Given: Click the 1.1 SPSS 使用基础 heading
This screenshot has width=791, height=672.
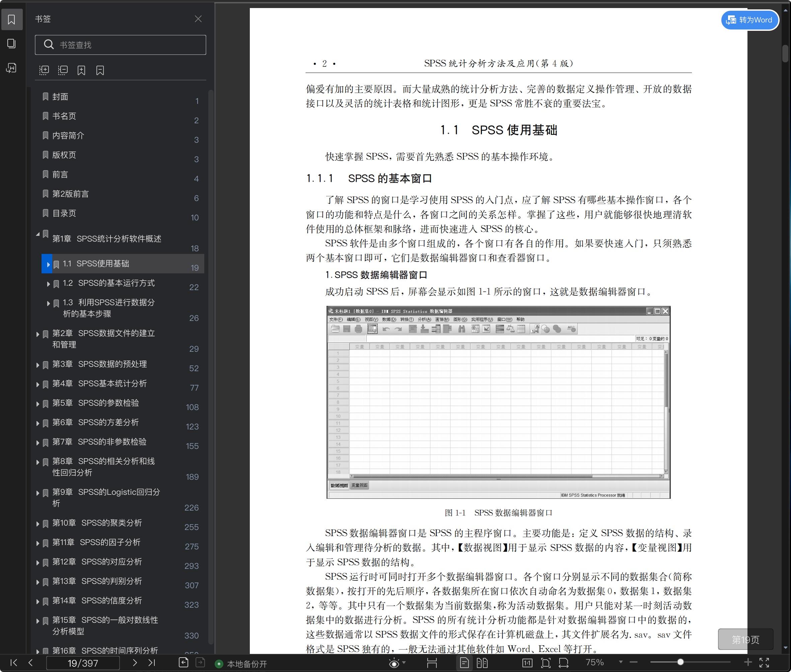Looking at the screenshot, I should 499,130.
